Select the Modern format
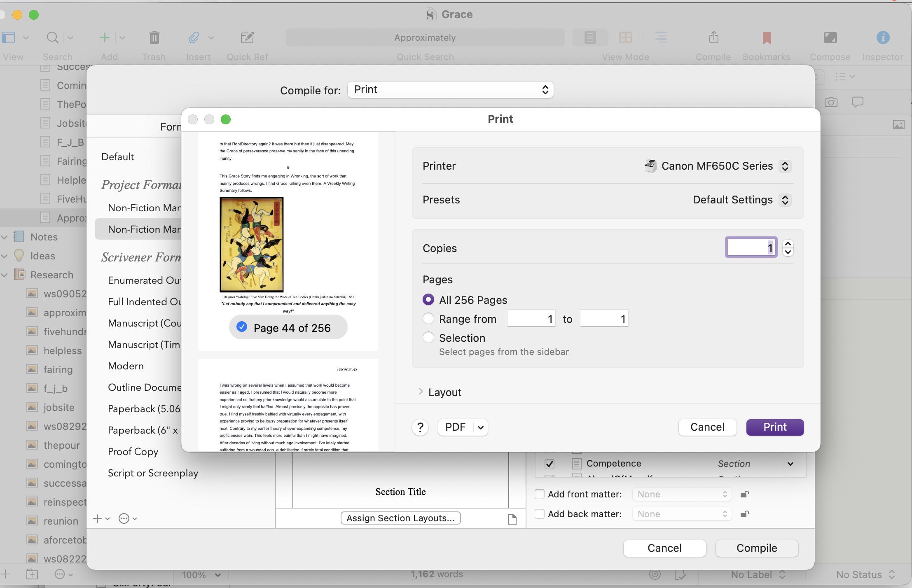 (x=126, y=366)
